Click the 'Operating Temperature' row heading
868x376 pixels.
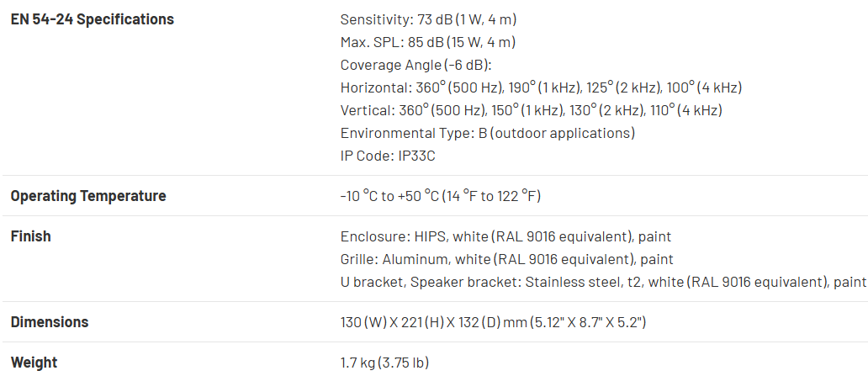point(88,196)
